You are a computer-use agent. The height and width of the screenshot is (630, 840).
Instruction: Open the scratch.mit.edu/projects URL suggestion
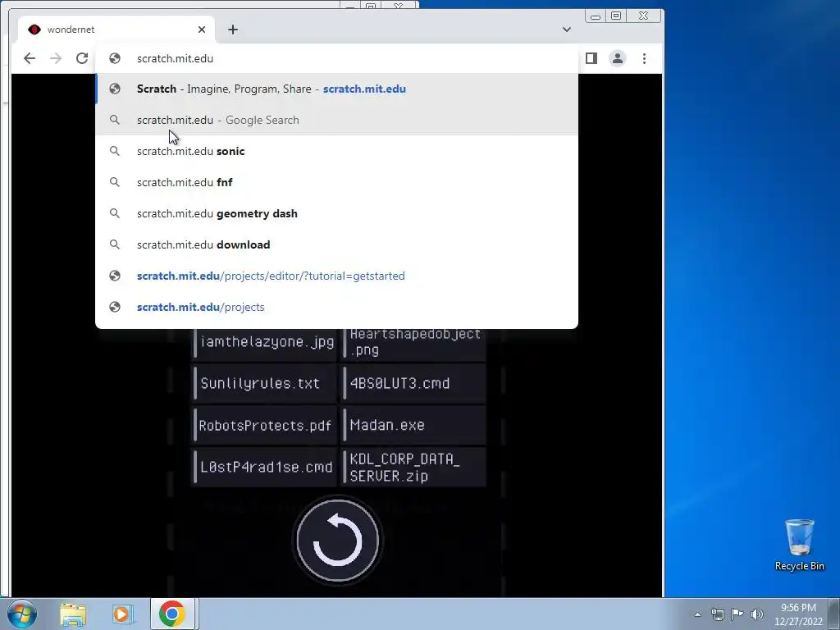coord(336,307)
